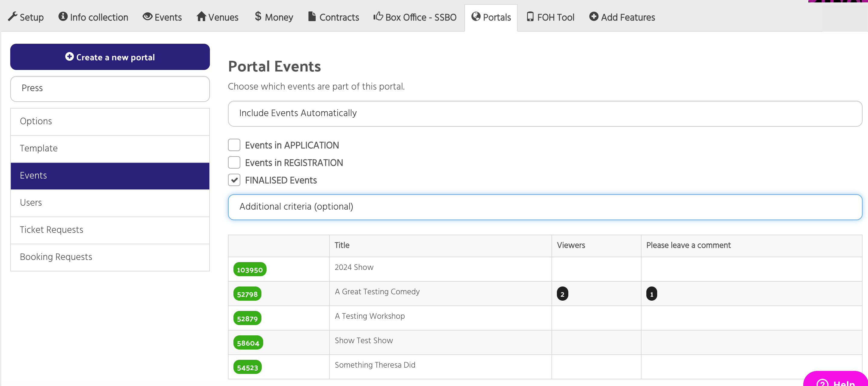The width and height of the screenshot is (868, 386).
Task: Click Create a new portal button
Action: (110, 57)
